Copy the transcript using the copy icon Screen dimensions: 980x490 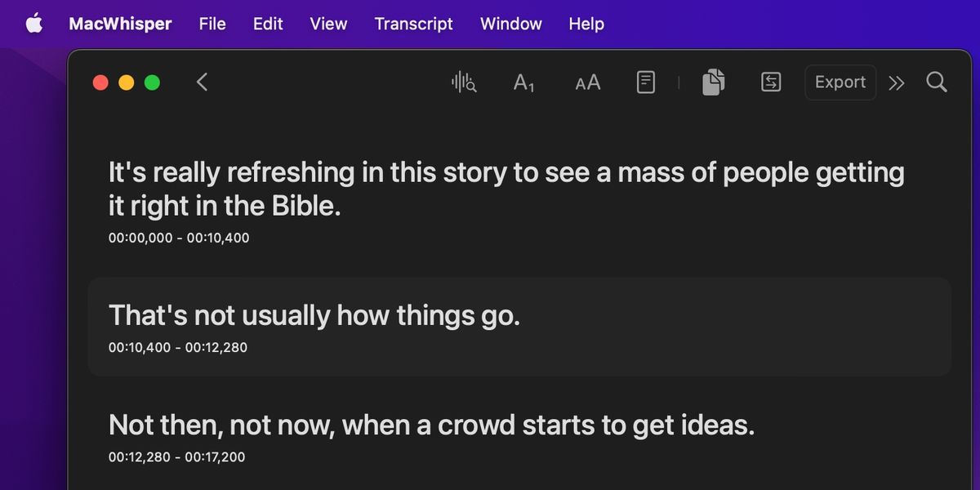711,82
